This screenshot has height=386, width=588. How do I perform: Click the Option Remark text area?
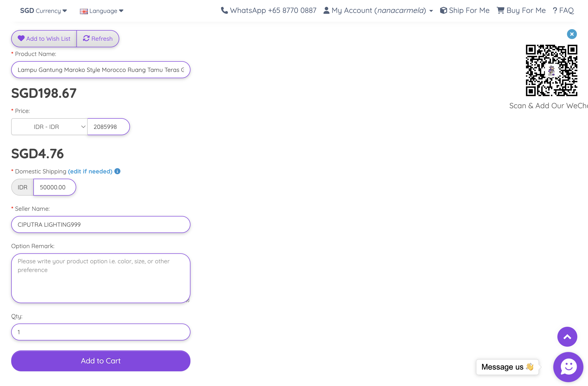coord(101,278)
